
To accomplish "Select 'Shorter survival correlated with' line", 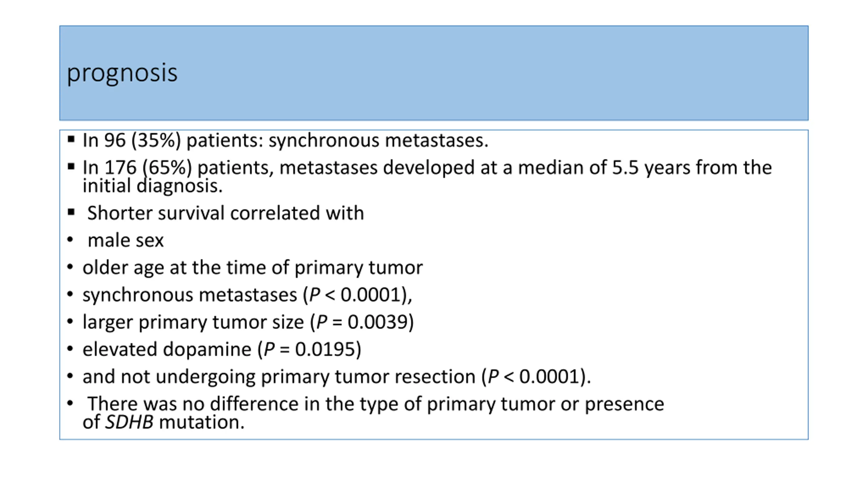I will 225,213.
